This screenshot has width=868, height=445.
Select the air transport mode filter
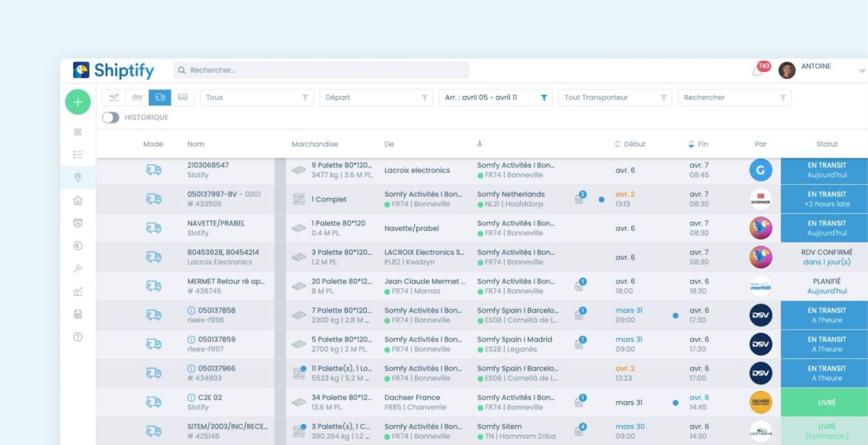[x=114, y=97]
